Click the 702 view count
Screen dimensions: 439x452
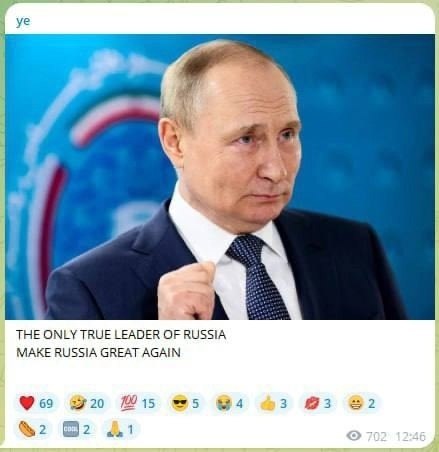coord(377,436)
